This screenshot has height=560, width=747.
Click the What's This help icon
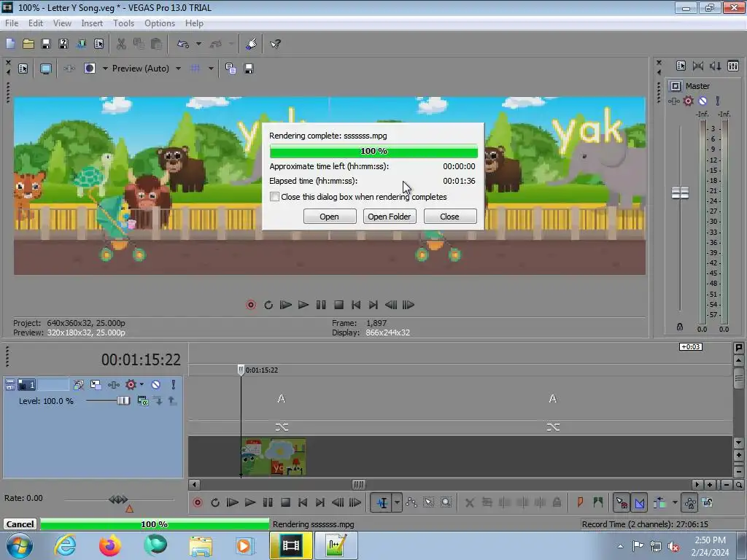[275, 44]
